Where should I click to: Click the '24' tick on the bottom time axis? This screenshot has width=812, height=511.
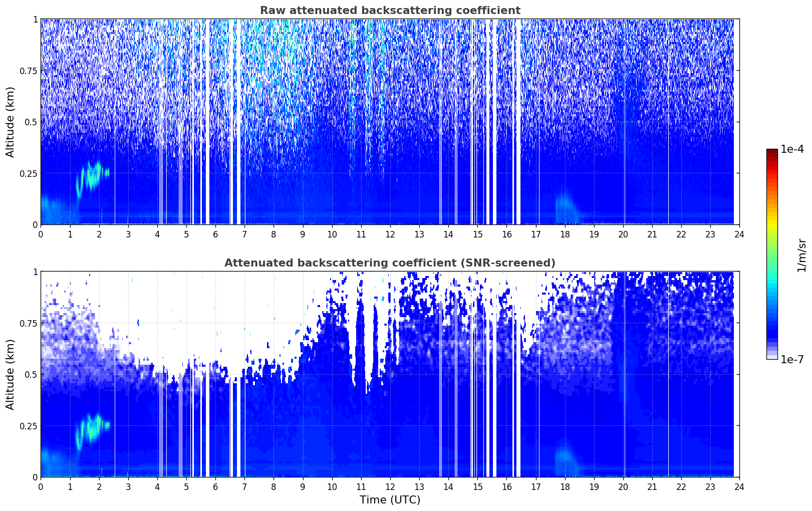[x=739, y=486]
